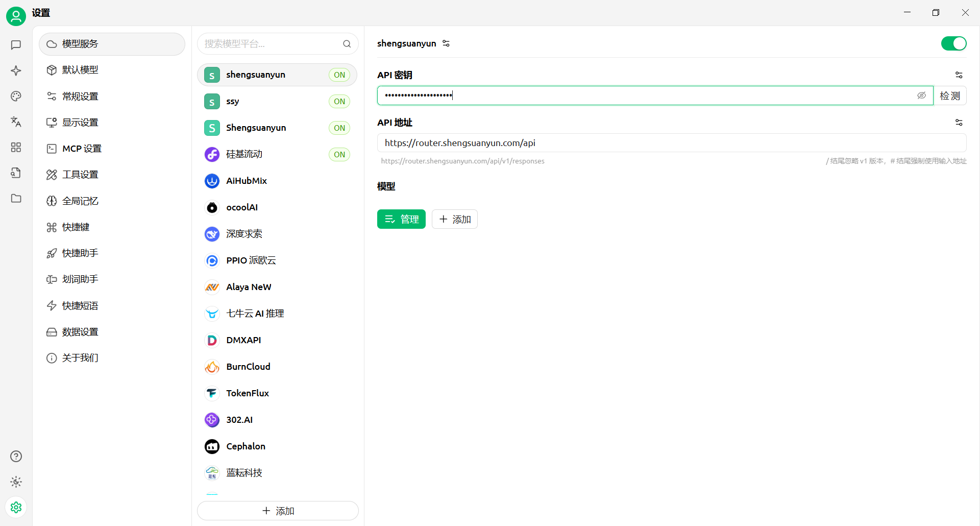The height and width of the screenshot is (526, 980).
Task: Open 全局记忆 settings section
Action: click(112, 201)
